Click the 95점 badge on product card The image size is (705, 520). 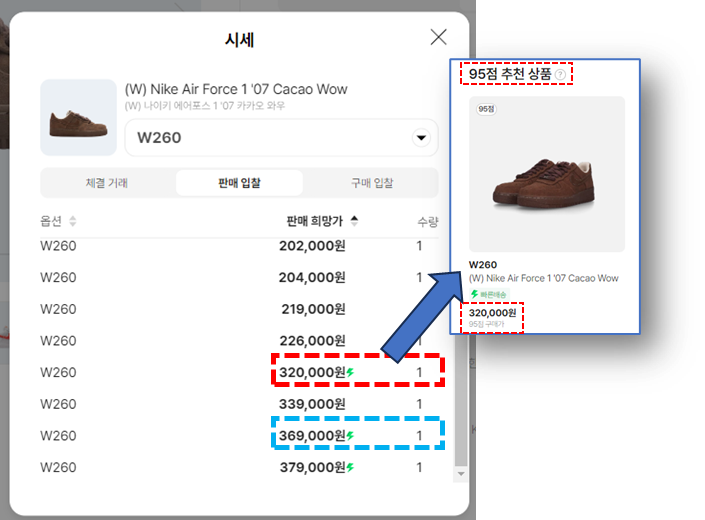pyautogui.click(x=486, y=109)
